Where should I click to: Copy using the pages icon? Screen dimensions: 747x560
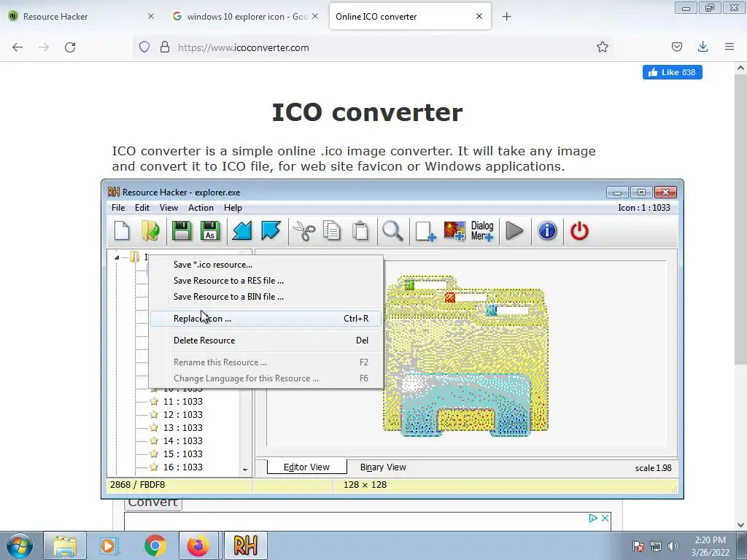(x=332, y=231)
